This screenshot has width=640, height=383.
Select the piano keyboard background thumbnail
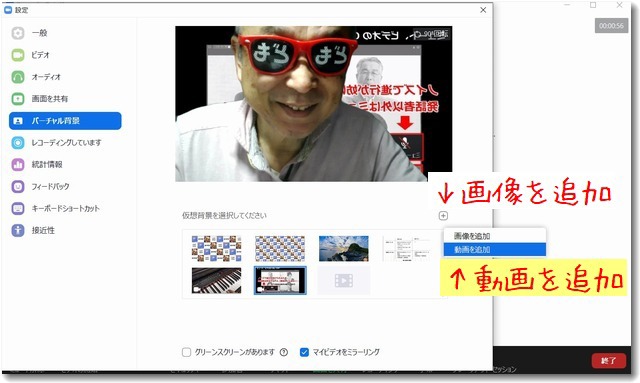216,281
